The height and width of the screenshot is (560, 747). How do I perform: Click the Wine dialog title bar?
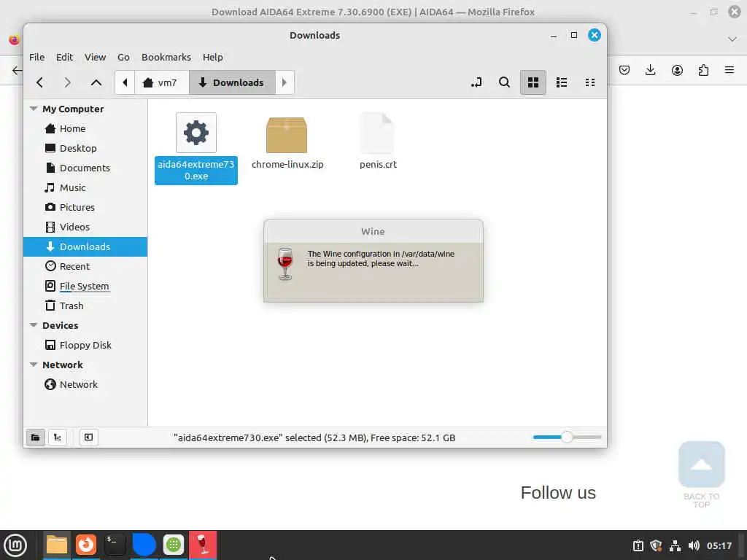[373, 231]
